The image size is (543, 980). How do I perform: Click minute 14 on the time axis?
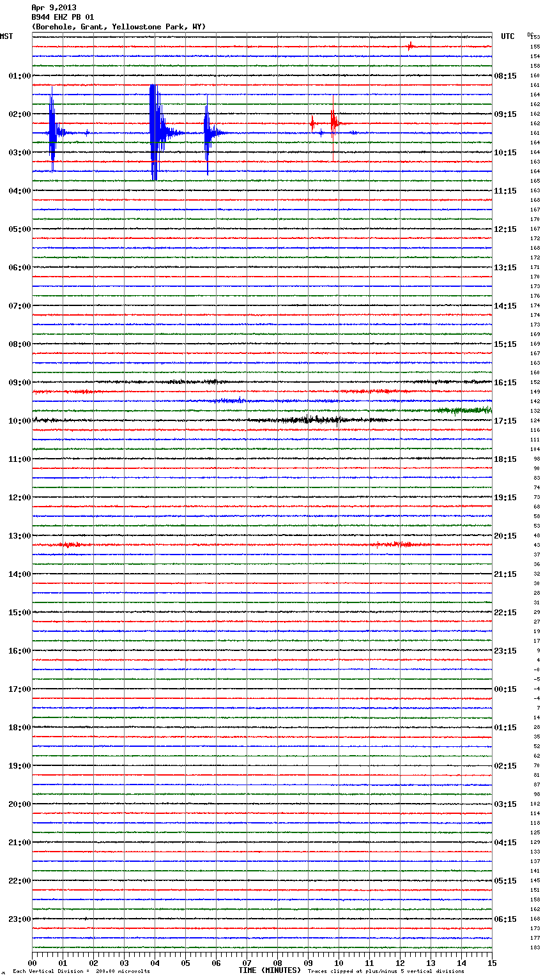461,963
